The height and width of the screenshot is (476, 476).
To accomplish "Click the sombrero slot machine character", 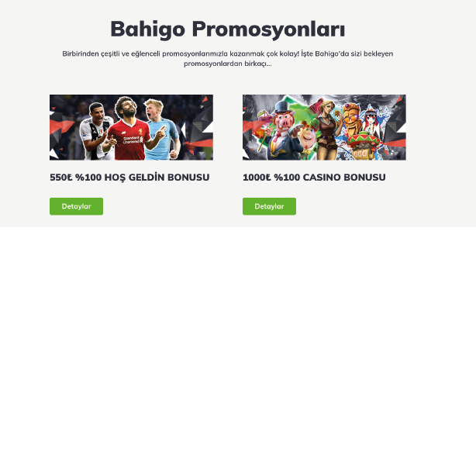I will (x=363, y=146).
